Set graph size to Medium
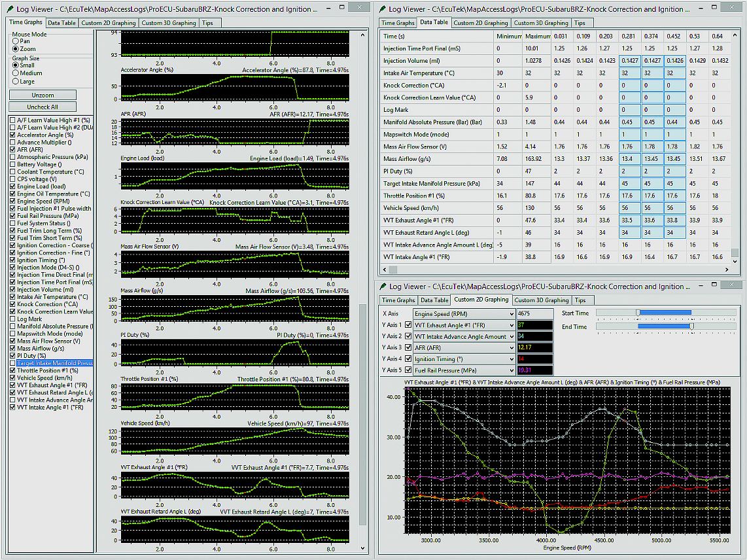Screen dimensions: 747x560 tap(16, 73)
